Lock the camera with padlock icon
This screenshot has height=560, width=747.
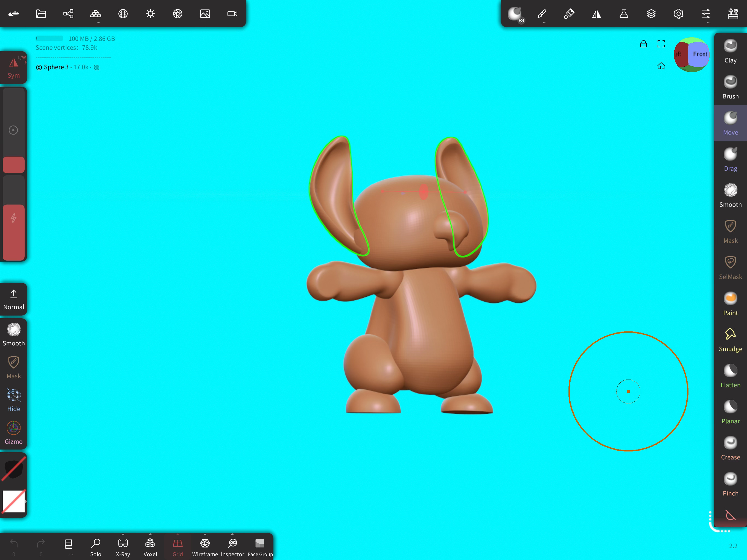click(643, 44)
